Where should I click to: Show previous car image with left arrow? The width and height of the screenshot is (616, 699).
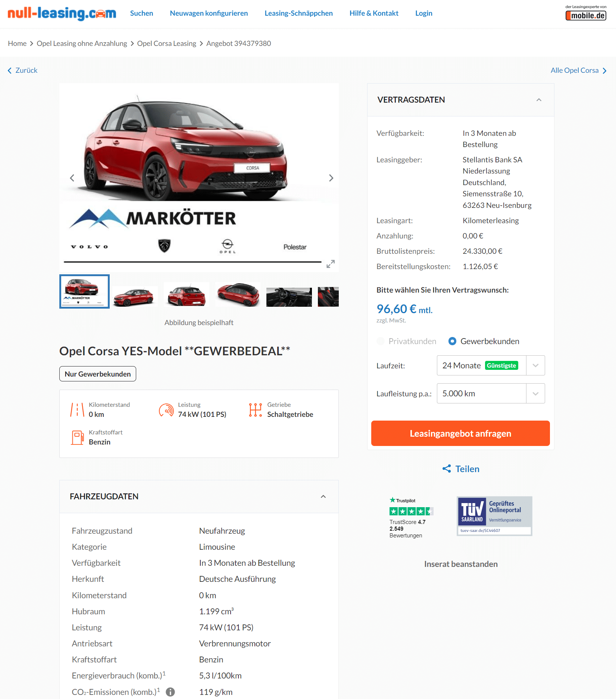[72, 178]
